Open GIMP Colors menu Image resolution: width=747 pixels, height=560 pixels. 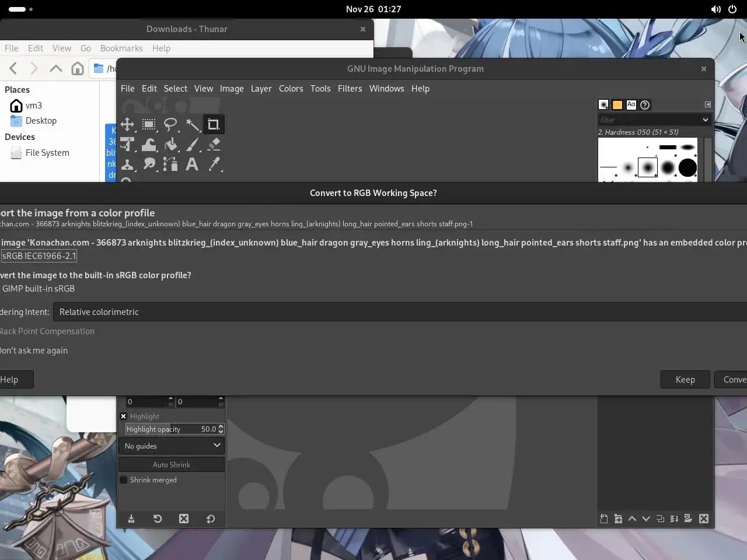pyautogui.click(x=291, y=89)
